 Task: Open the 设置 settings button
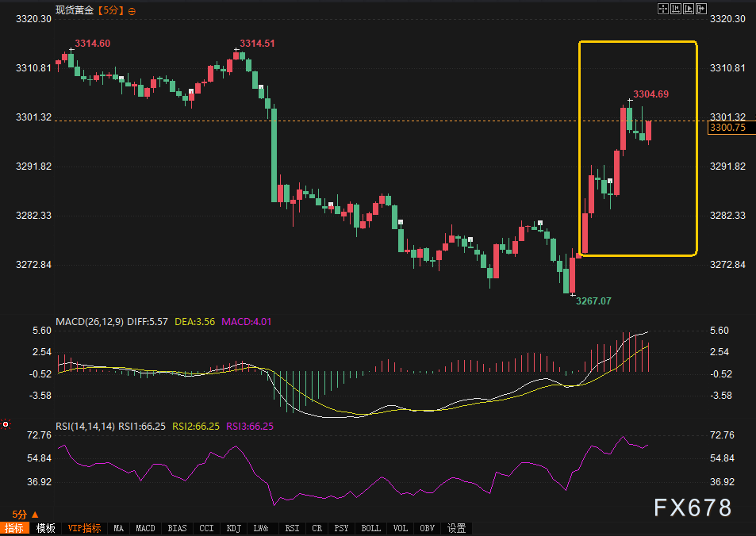tap(456, 528)
